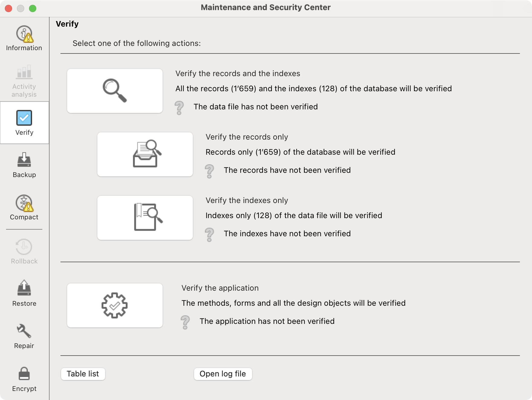
Task: Verify the records and the indexes
Action: pos(115,91)
